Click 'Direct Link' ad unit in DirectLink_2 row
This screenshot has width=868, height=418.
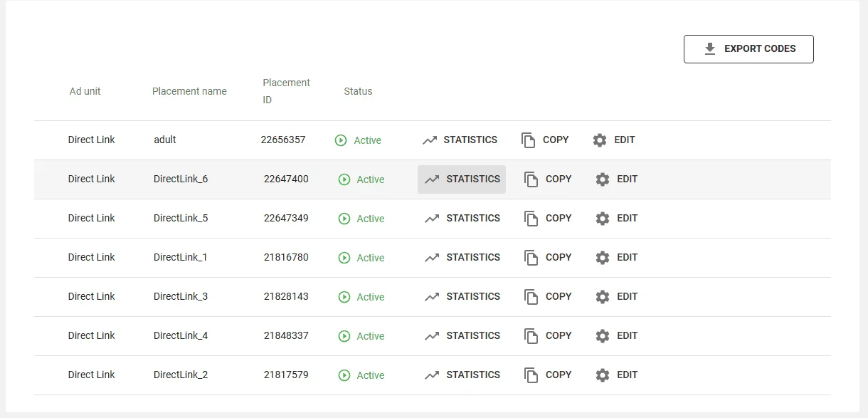[x=91, y=375]
